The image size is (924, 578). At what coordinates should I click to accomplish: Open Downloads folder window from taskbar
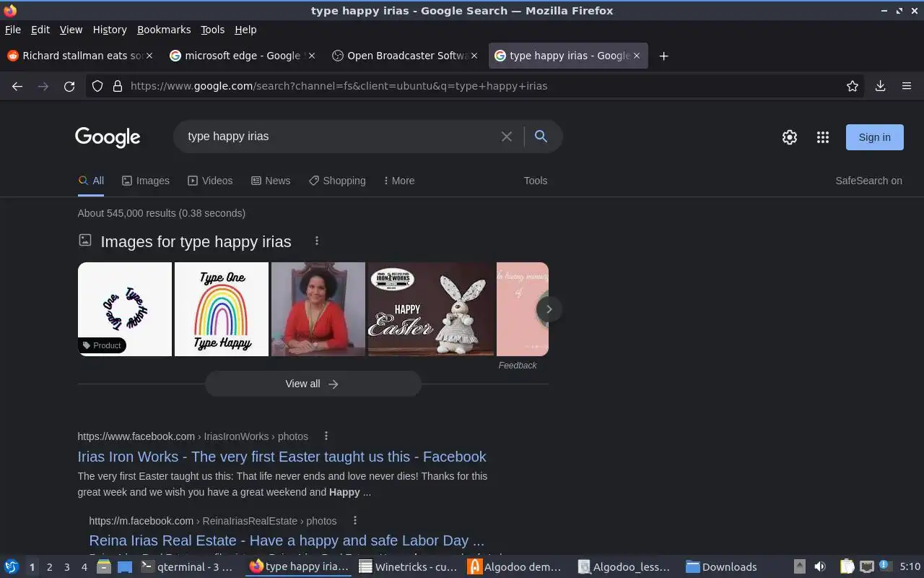pos(722,567)
